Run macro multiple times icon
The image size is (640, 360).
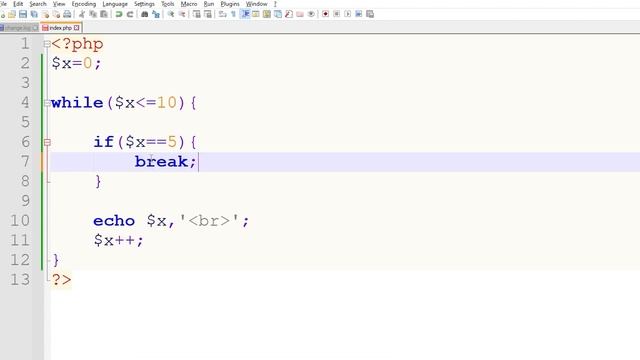(x=358, y=14)
